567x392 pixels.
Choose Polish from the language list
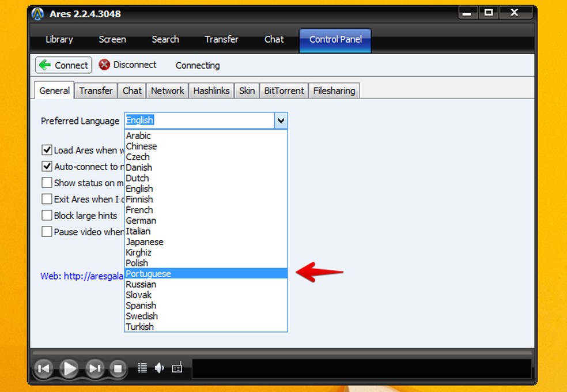[206, 263]
